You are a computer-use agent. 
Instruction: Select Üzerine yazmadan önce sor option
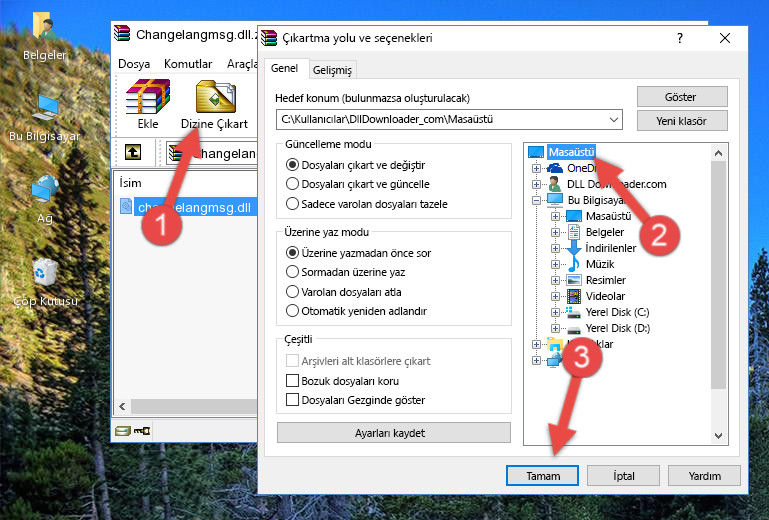click(x=358, y=253)
